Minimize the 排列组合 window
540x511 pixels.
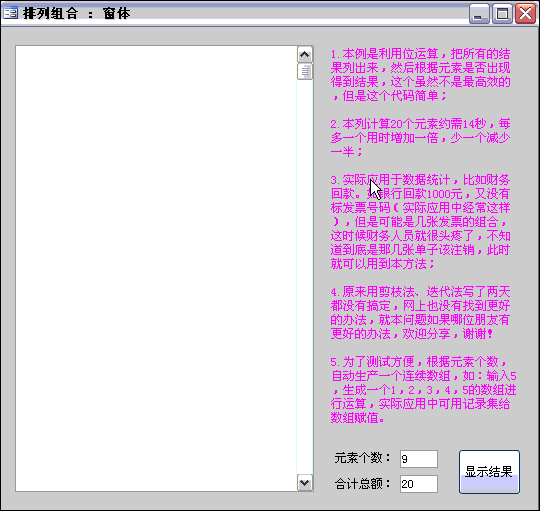pos(479,14)
